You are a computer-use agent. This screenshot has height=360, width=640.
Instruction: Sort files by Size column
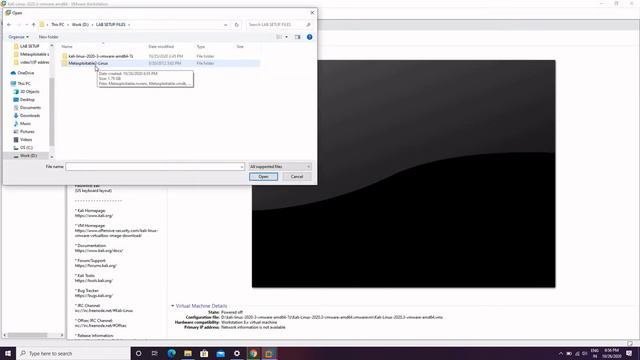[x=240, y=47]
